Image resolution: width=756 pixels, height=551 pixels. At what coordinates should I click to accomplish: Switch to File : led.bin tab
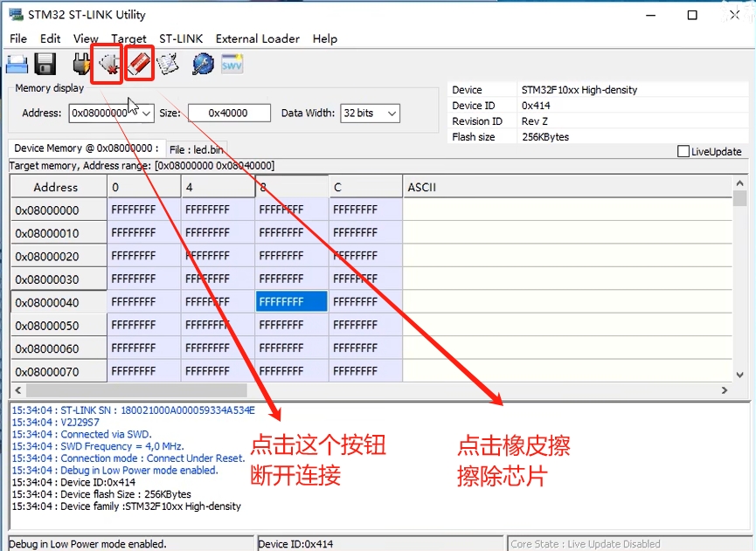click(197, 150)
